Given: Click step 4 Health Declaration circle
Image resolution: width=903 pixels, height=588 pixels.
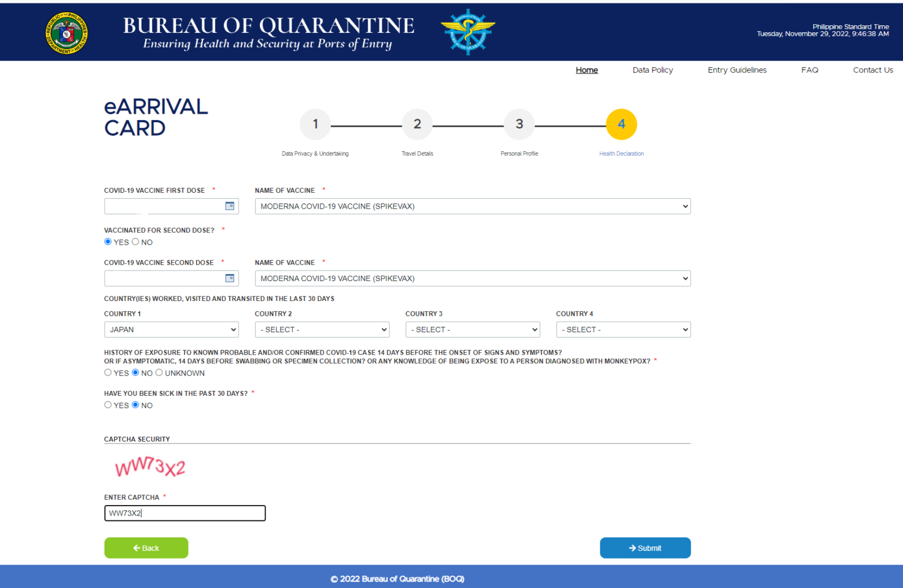Looking at the screenshot, I should tap(621, 124).
